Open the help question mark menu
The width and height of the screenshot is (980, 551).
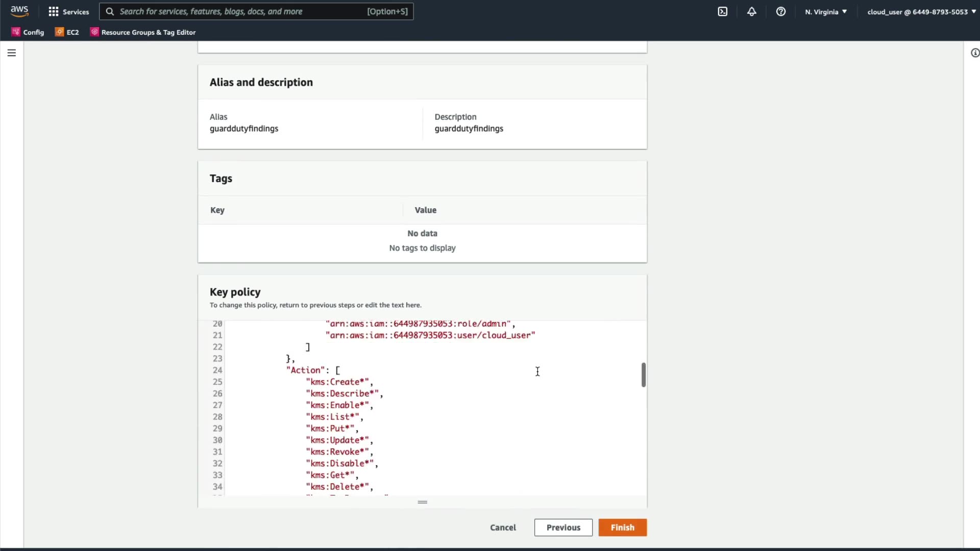pyautogui.click(x=780, y=11)
